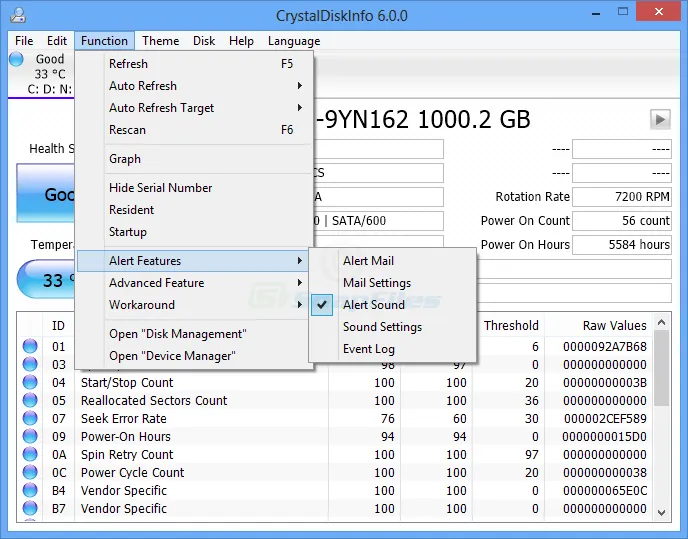Click status orb for attribute 03

coord(30,364)
